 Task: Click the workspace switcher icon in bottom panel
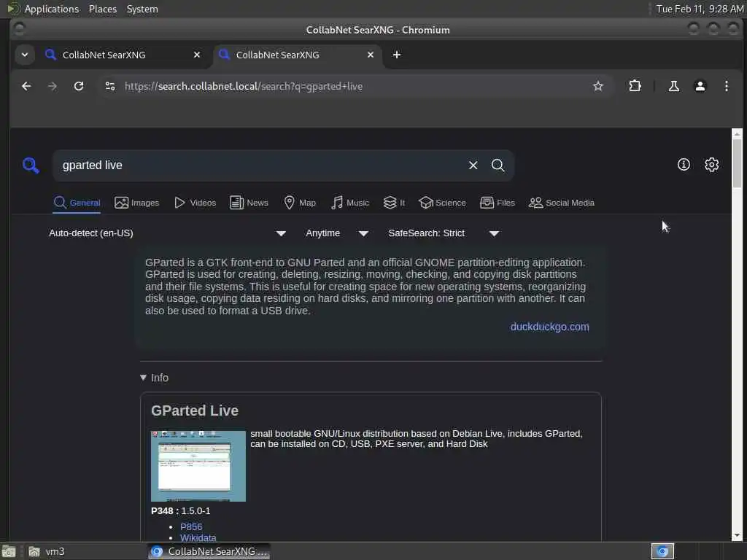coord(662,551)
